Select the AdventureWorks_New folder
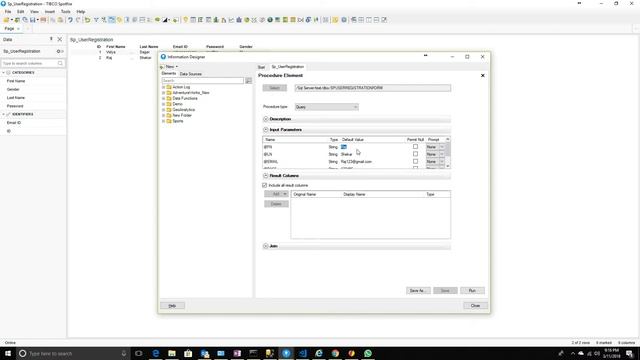 click(191, 93)
